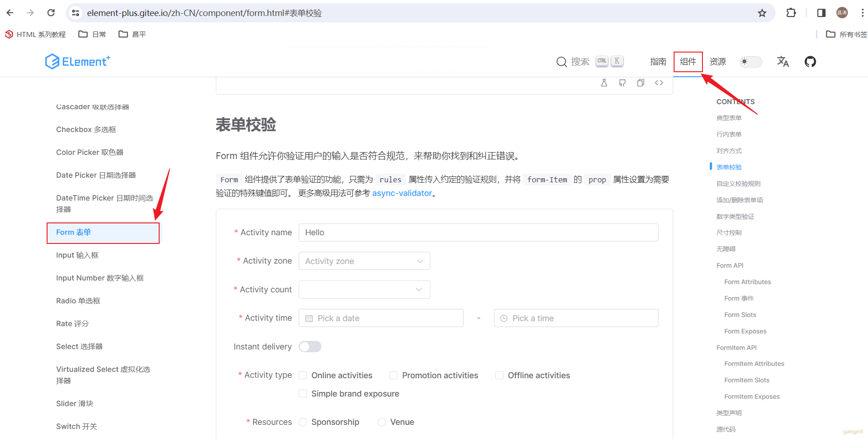View source code brackets icon
Screen dimensions: 868x439
[659, 83]
